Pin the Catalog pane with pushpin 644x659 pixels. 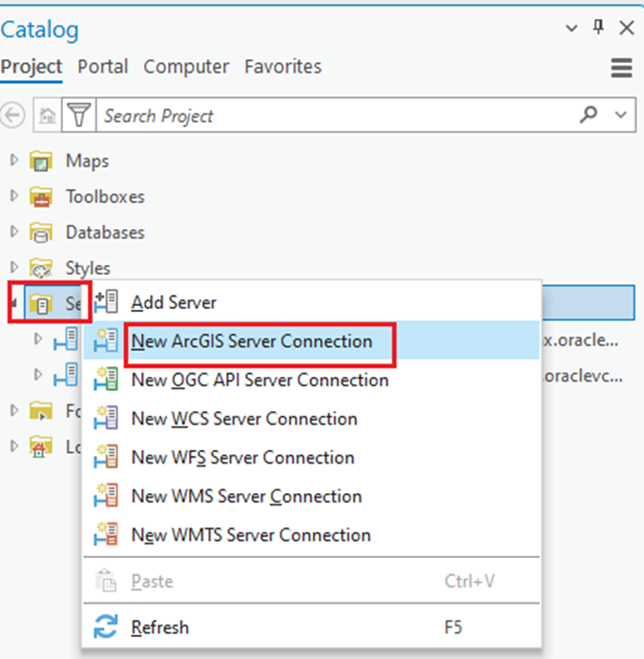point(598,29)
